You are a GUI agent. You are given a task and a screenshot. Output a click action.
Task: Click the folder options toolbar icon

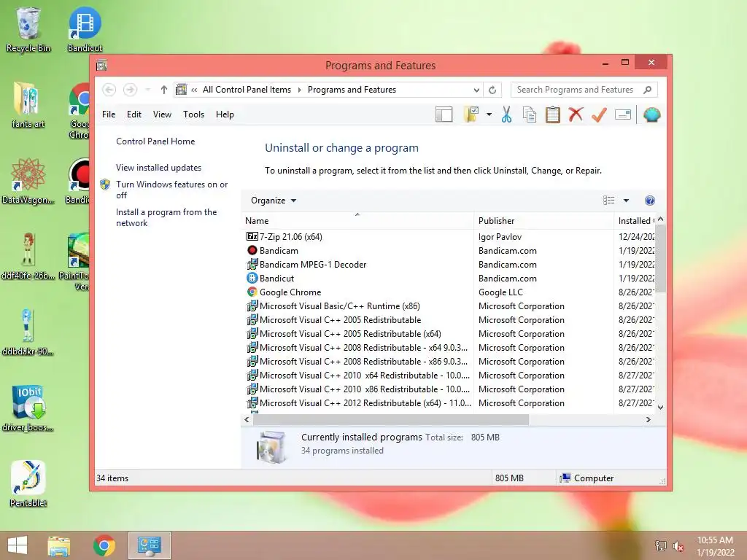tap(471, 114)
